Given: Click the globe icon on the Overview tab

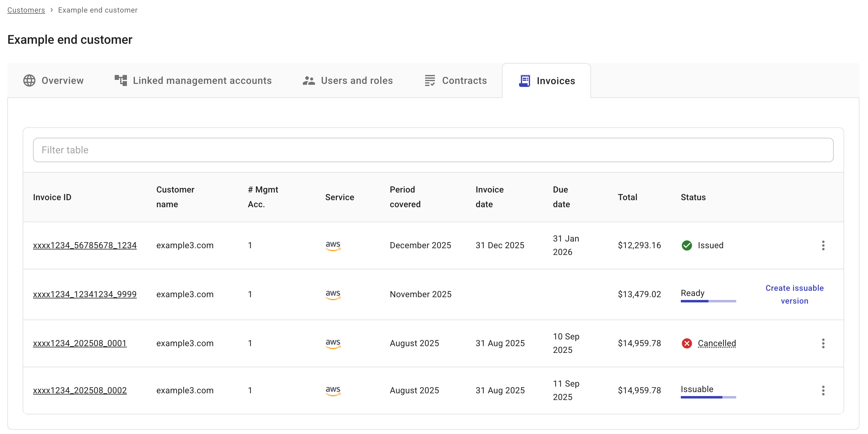Looking at the screenshot, I should (x=29, y=80).
